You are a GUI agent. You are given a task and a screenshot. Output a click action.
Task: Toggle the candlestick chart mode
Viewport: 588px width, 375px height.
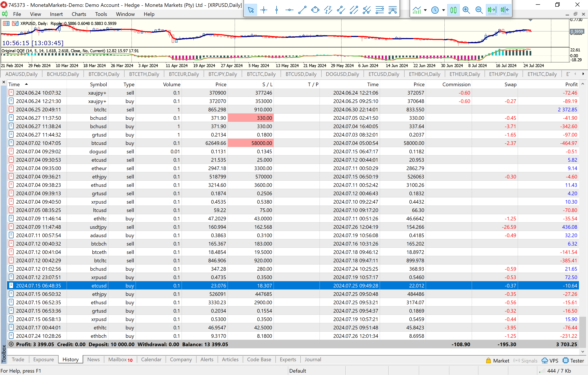tap(453, 10)
